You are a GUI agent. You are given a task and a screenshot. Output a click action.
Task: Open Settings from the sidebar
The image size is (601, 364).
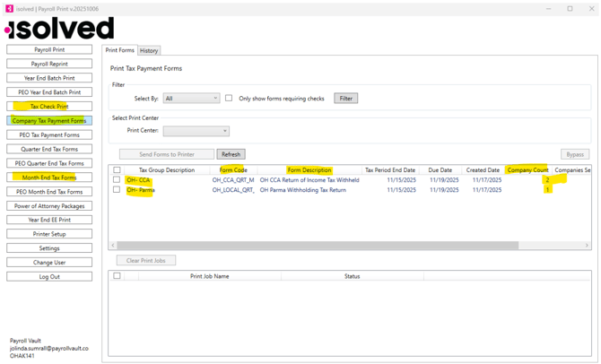point(49,248)
